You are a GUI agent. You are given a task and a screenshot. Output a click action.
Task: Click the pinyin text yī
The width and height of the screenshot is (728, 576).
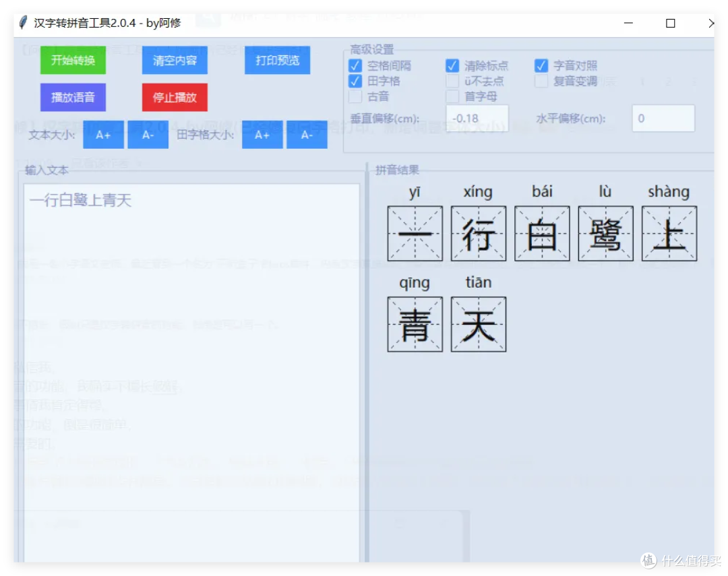(x=414, y=192)
